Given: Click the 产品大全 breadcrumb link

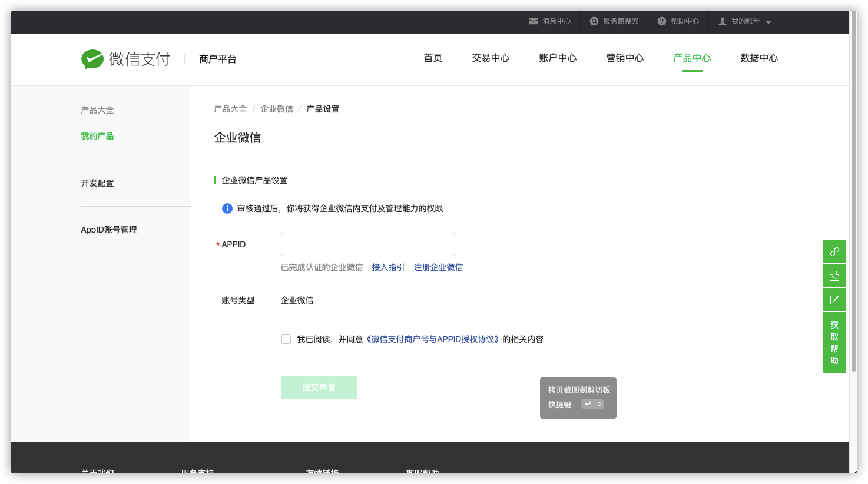Looking at the screenshot, I should click(230, 109).
